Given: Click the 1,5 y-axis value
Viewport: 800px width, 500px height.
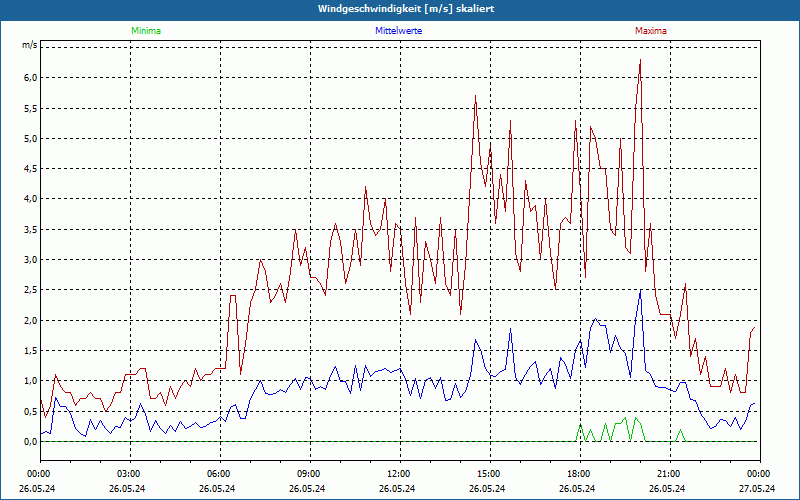Looking at the screenshot, I should pos(31,351).
